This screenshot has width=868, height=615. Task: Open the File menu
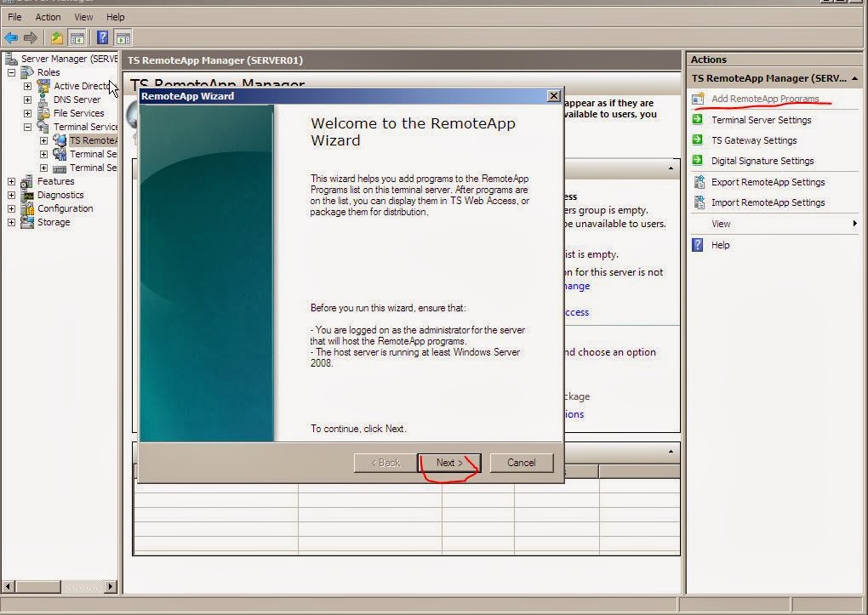click(14, 17)
